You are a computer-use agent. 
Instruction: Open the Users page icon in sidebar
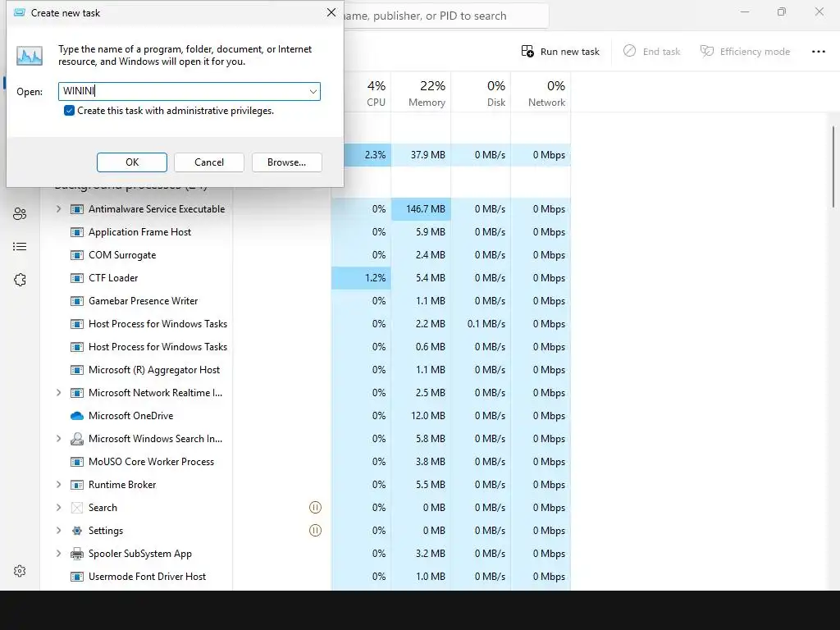[x=20, y=214]
